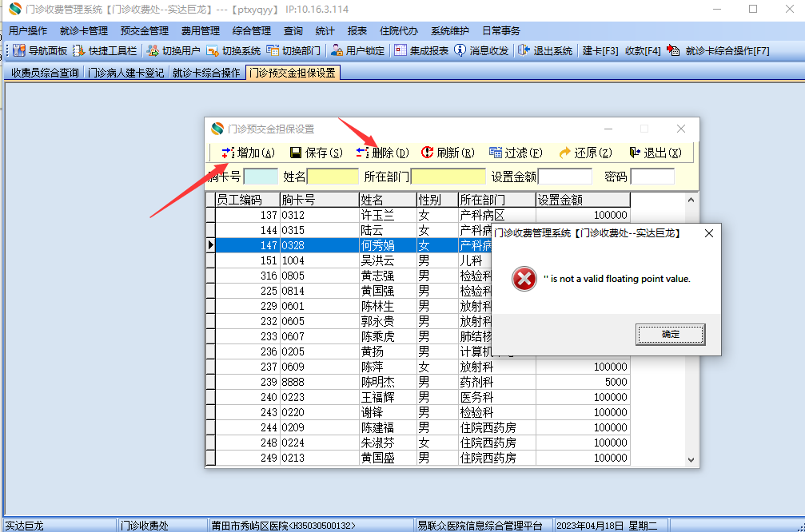This screenshot has width=805, height=532.
Task: Switch to the 收费员综合查询 tab
Action: (x=45, y=73)
